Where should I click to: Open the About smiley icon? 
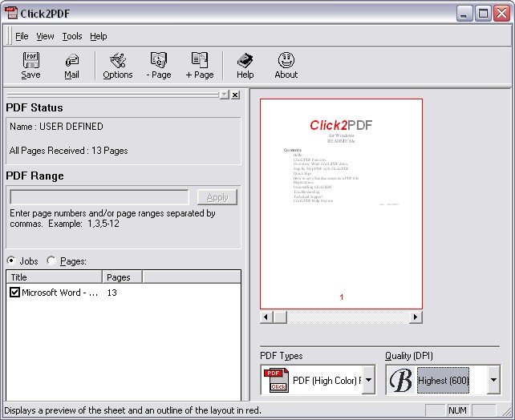286,60
